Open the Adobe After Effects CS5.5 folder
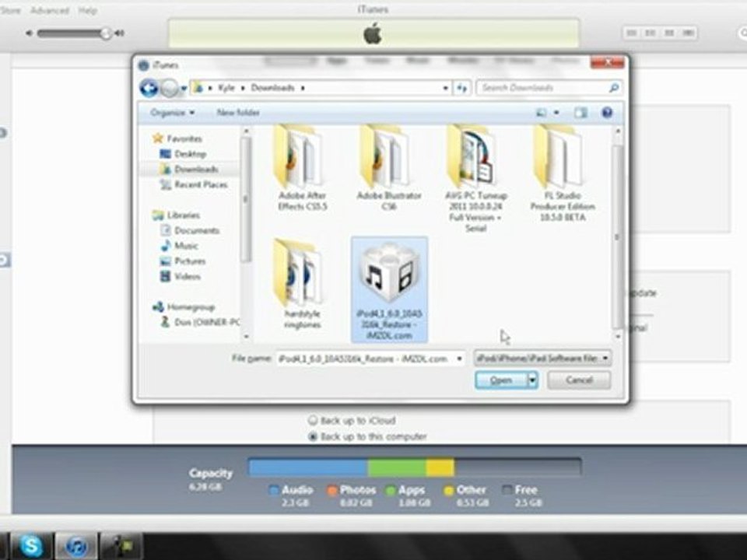The width and height of the screenshot is (747, 560). click(302, 168)
